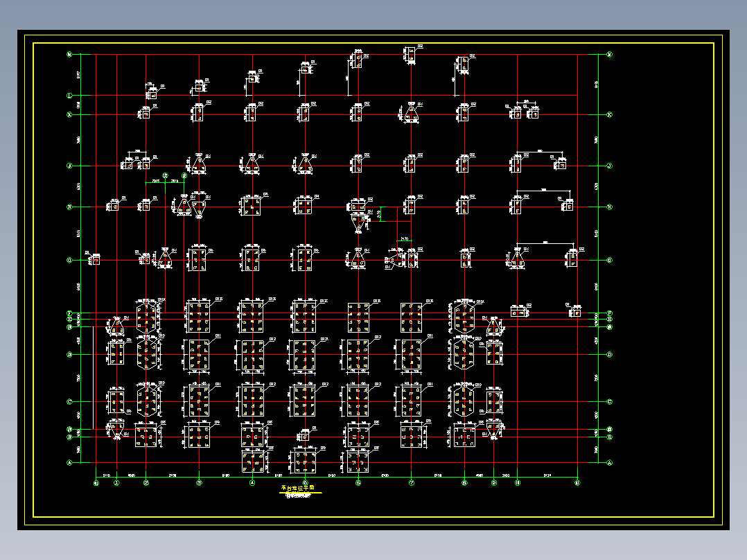The height and width of the screenshot is (560, 747).
Task: Pick the left-edge axis bubble J
Action: [x=69, y=166]
